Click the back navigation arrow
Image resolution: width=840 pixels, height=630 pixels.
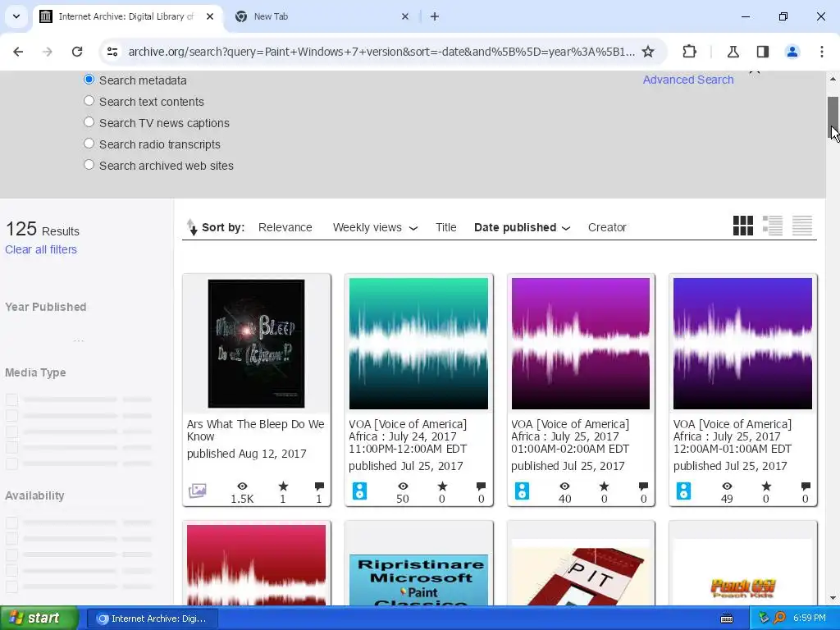(18, 52)
